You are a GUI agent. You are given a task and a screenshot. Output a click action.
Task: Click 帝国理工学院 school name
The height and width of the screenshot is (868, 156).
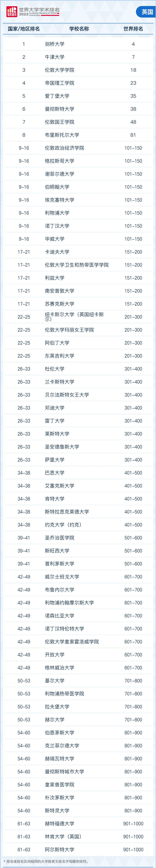tap(59, 83)
